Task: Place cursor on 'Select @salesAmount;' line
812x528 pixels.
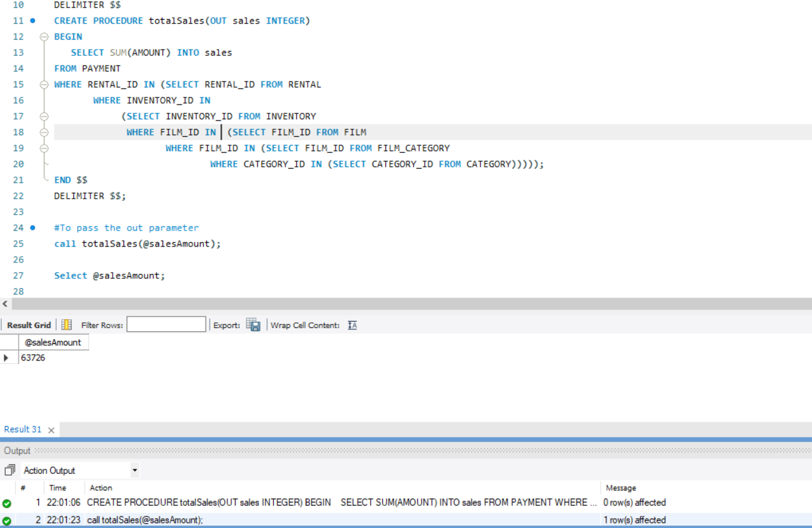Action: 110,276
